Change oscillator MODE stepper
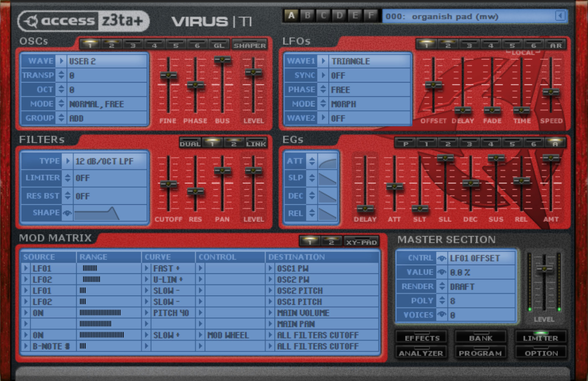 tap(61, 104)
